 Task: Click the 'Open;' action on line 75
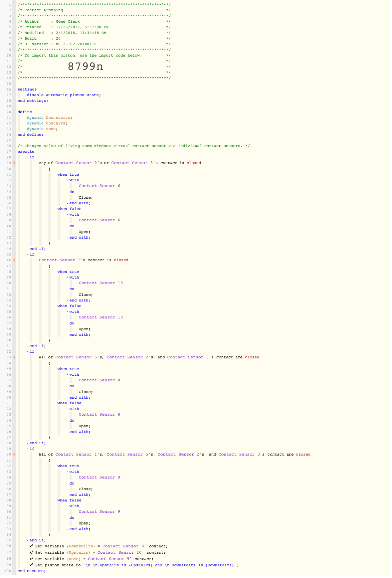[85, 426]
